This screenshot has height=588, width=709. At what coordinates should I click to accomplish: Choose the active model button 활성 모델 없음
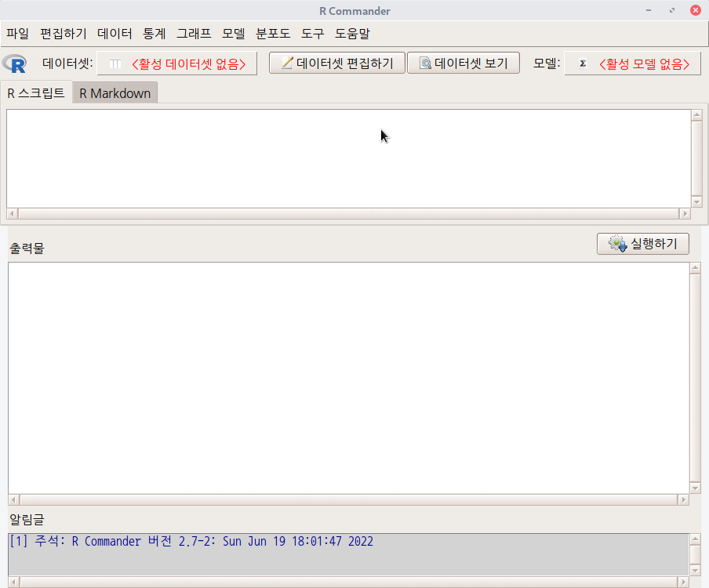(633, 64)
